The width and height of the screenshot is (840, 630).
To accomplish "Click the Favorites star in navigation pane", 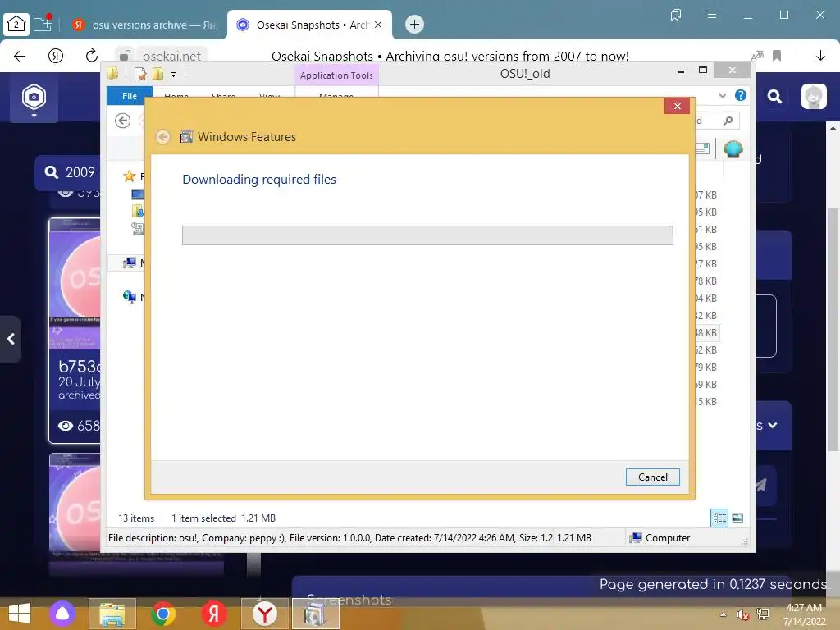I will (x=129, y=176).
